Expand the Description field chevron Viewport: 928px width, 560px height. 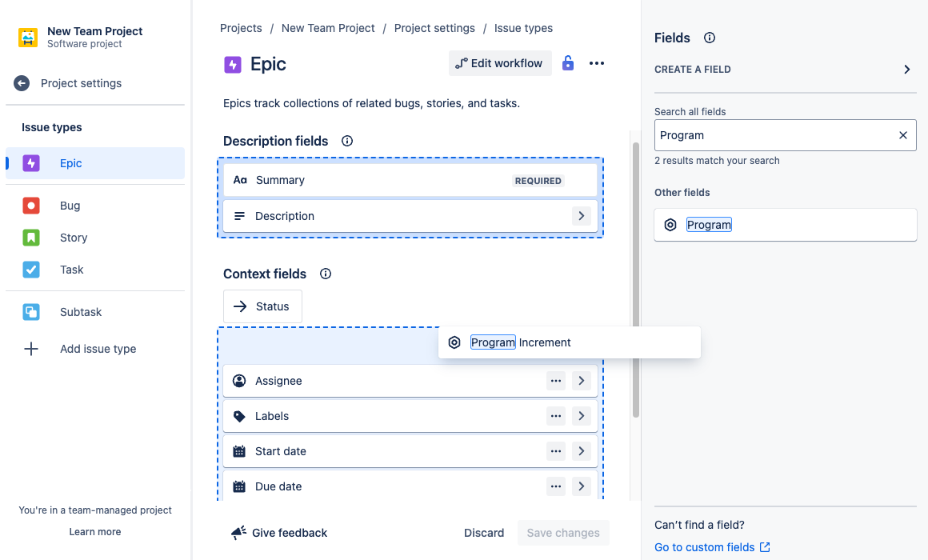[x=582, y=216]
